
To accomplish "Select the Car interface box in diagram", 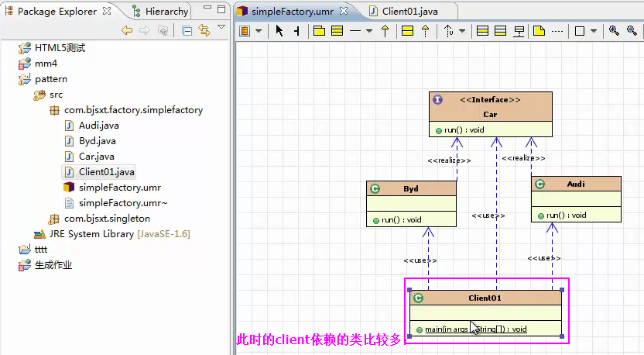I will point(490,114).
